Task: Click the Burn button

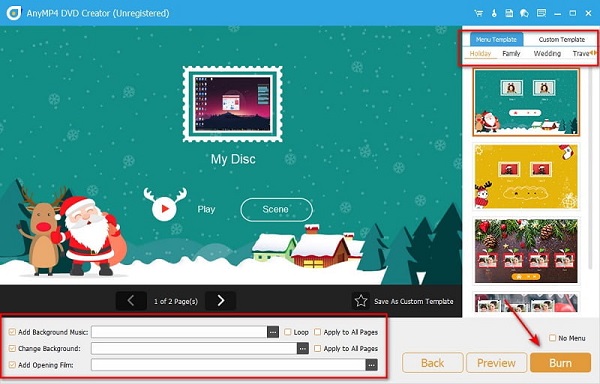Action: (x=560, y=363)
